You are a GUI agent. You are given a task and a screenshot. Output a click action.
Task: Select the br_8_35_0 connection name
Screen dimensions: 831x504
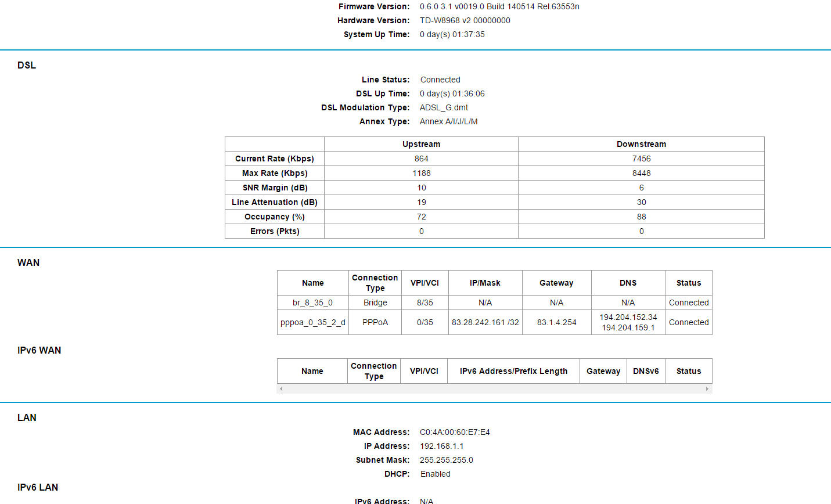click(x=312, y=303)
